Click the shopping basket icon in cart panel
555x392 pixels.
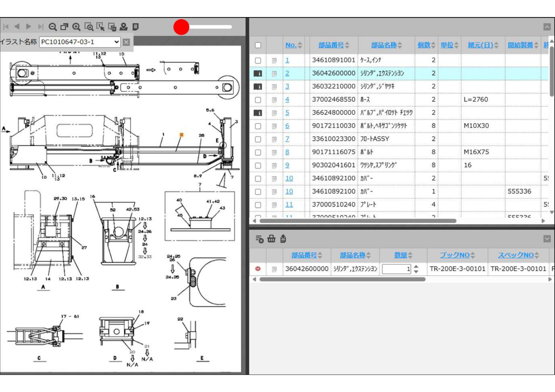pos(271,239)
